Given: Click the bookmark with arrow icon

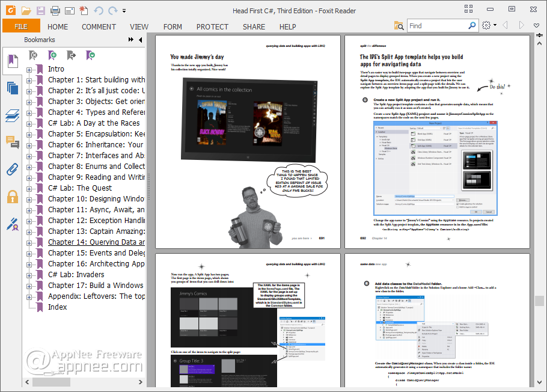Looking at the screenshot, I should click(x=71, y=55).
